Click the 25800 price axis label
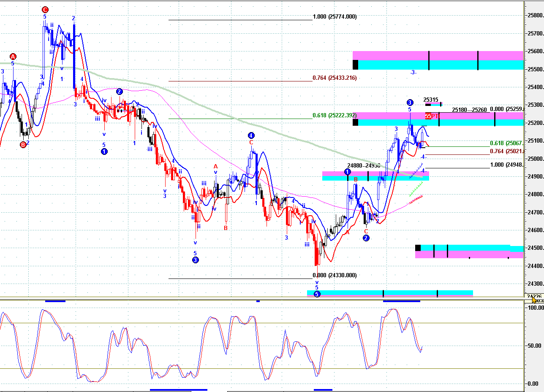Screen dimensions: 544x392 point(535,16)
